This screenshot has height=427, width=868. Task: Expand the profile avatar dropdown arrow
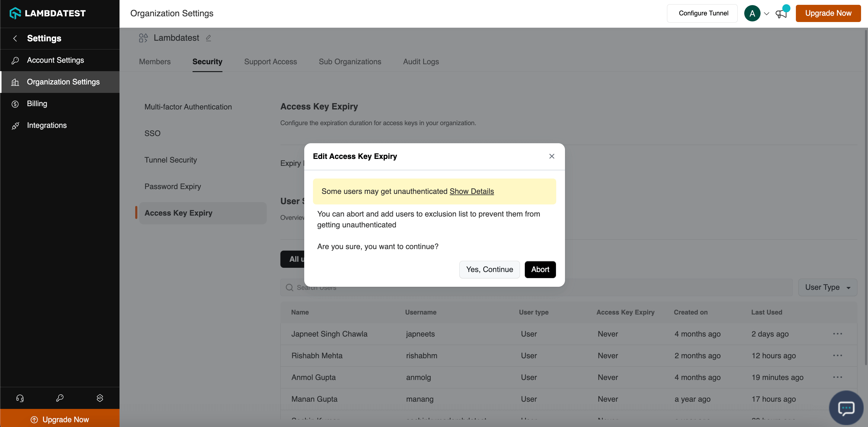pos(767,14)
